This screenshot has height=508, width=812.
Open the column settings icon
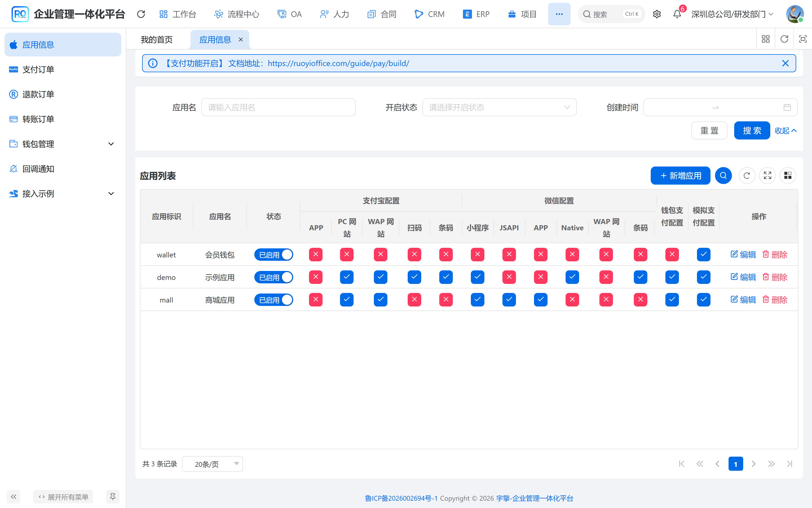point(788,175)
